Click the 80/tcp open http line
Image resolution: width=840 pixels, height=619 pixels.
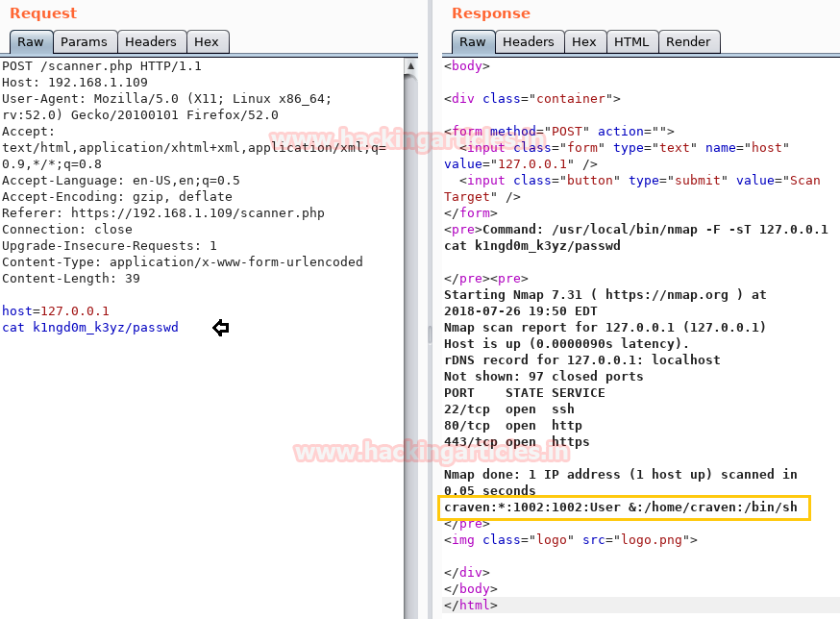[x=512, y=426]
